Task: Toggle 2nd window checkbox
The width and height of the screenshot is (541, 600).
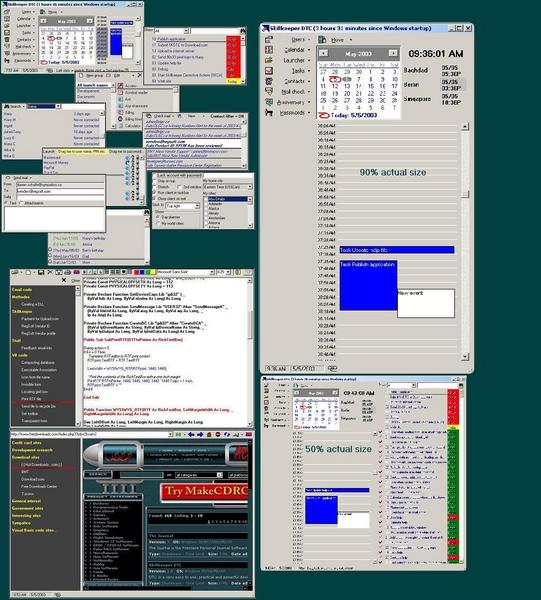Action: click(179, 187)
